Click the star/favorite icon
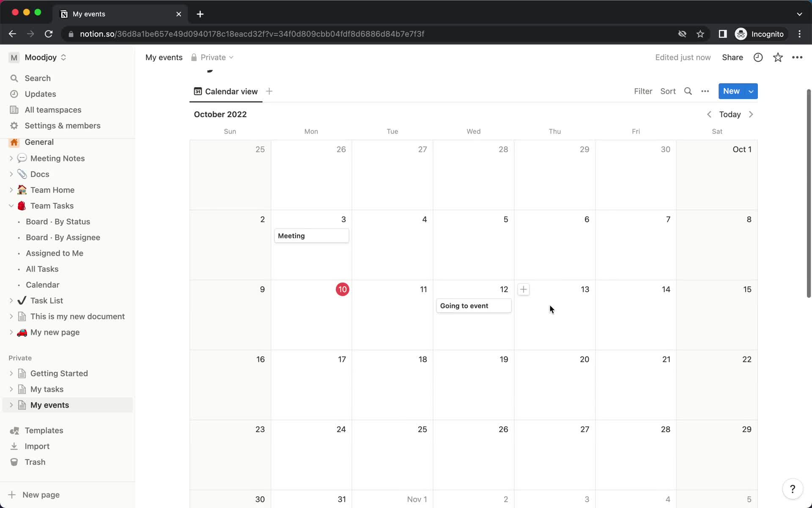The image size is (812, 508). pyautogui.click(x=778, y=57)
